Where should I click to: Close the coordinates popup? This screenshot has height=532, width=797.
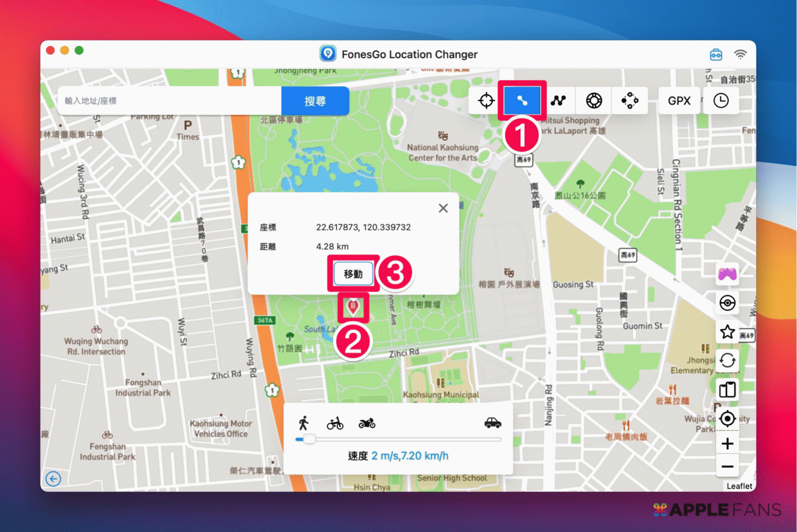click(x=443, y=208)
